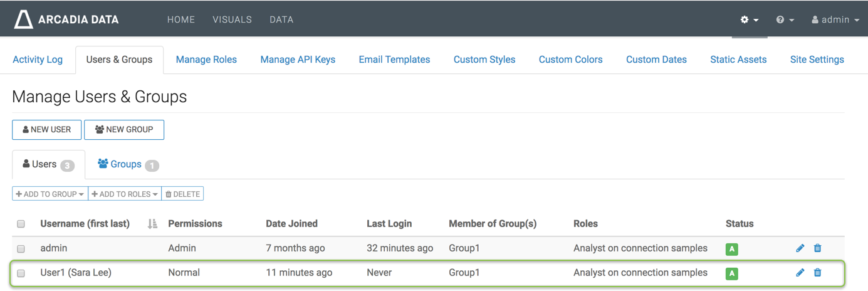Image resolution: width=868 pixels, height=291 pixels.
Task: Click the Arcadia Data logo
Action: 66,19
